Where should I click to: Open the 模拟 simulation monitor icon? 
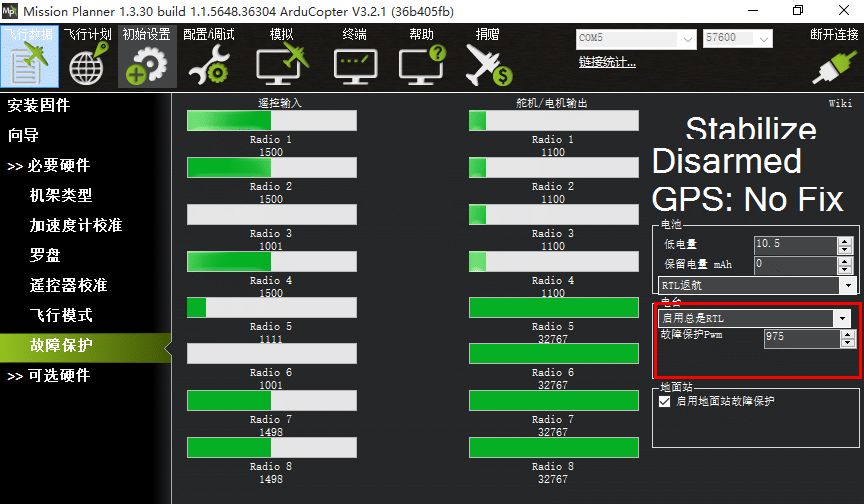[x=282, y=57]
